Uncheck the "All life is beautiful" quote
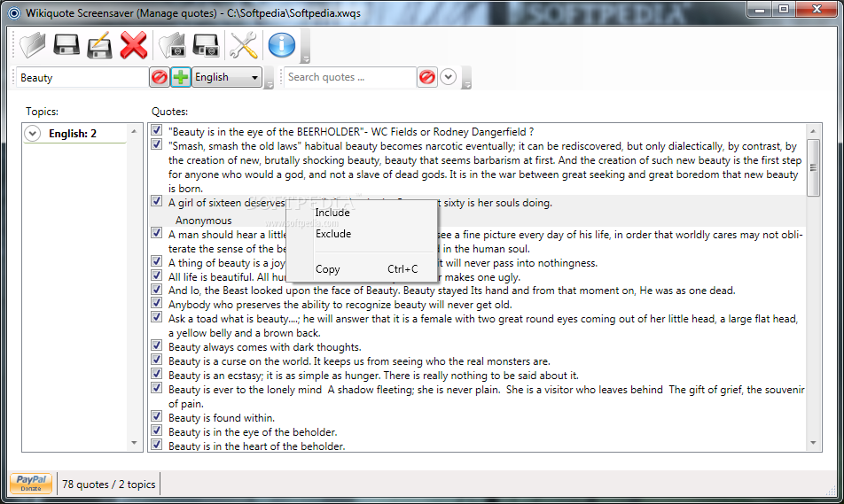 click(157, 275)
